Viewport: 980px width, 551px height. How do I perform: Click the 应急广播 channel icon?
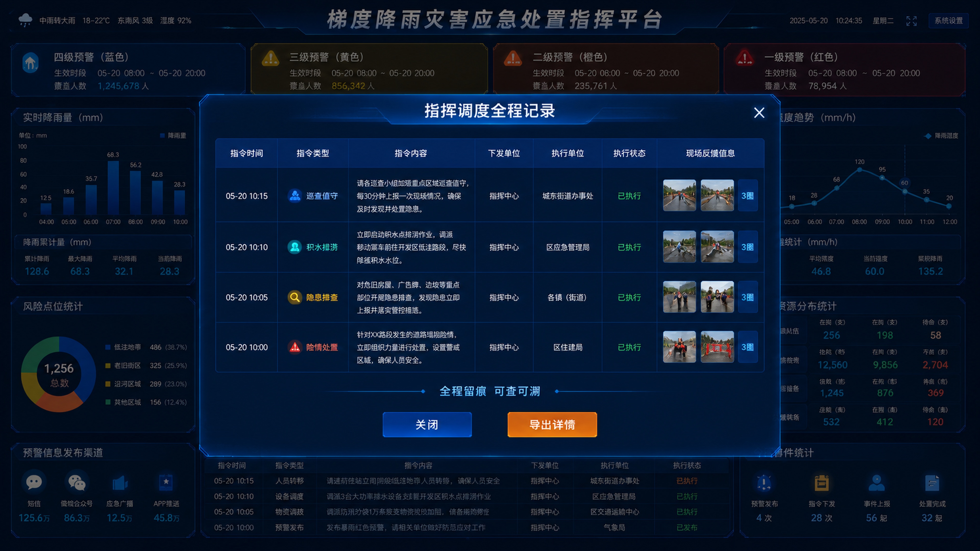click(x=120, y=483)
